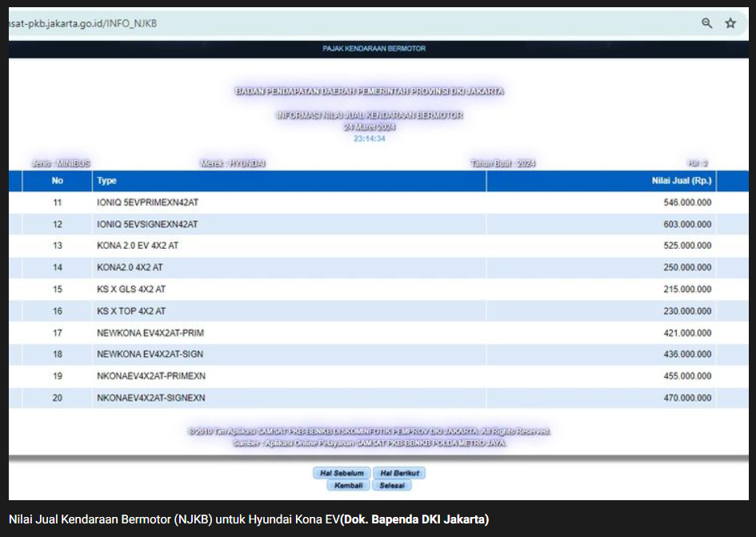The image size is (756, 537).
Task: Bookmark this page with the star icon
Action: click(x=730, y=23)
